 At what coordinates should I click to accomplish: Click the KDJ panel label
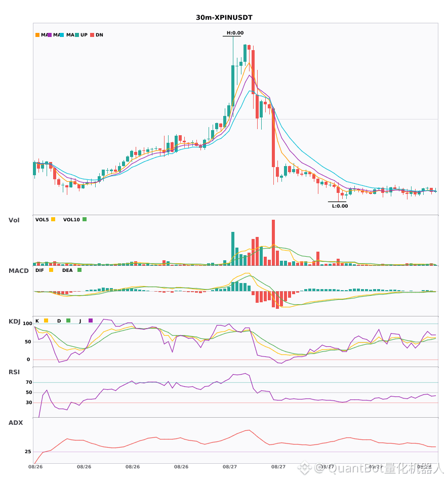point(14,322)
